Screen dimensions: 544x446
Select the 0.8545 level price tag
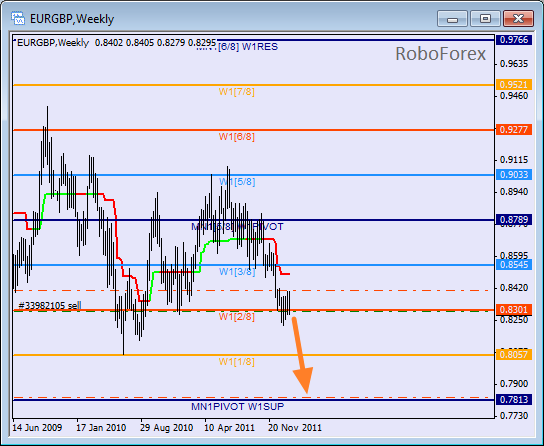click(514, 265)
